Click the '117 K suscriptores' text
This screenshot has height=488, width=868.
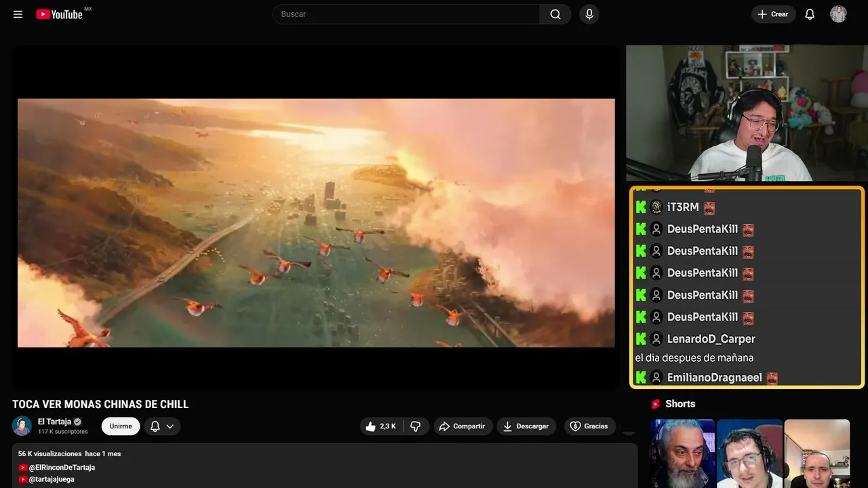click(63, 432)
